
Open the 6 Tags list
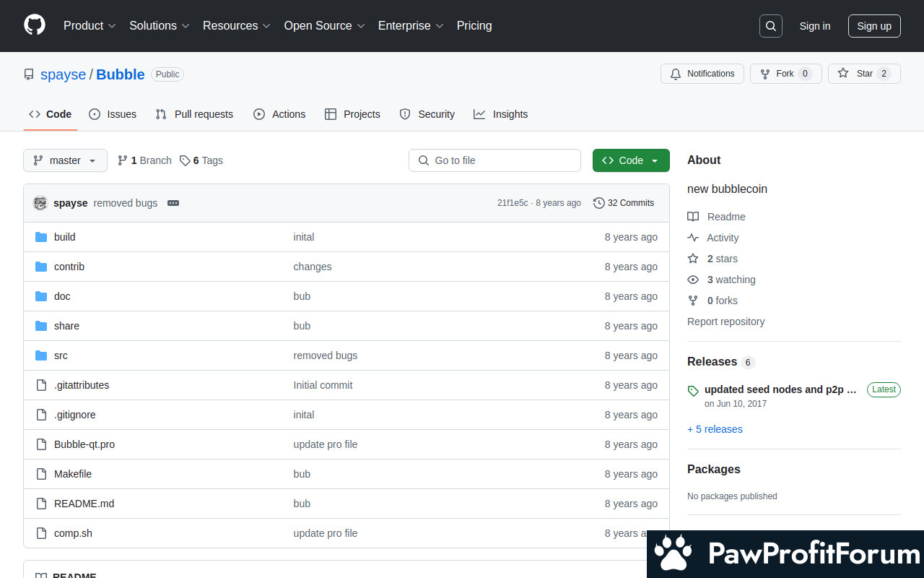point(201,160)
